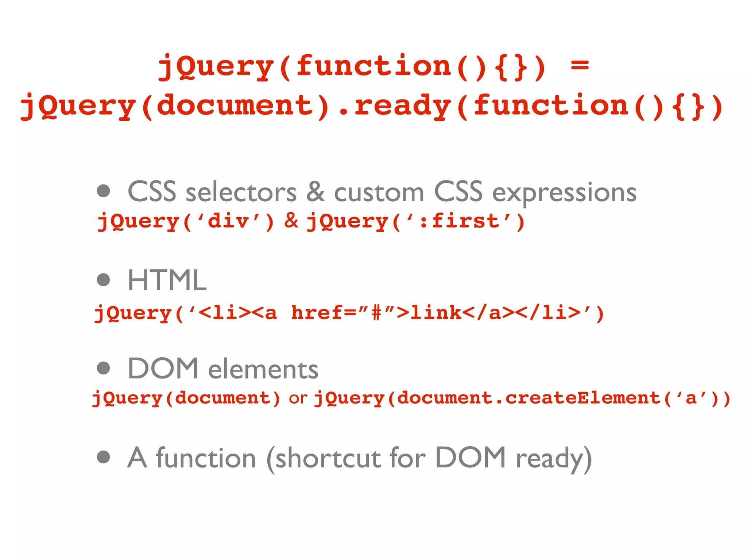Select 'CSS selectors & custom CSS expressions' text
This screenshot has height=560, width=747.
(x=382, y=192)
